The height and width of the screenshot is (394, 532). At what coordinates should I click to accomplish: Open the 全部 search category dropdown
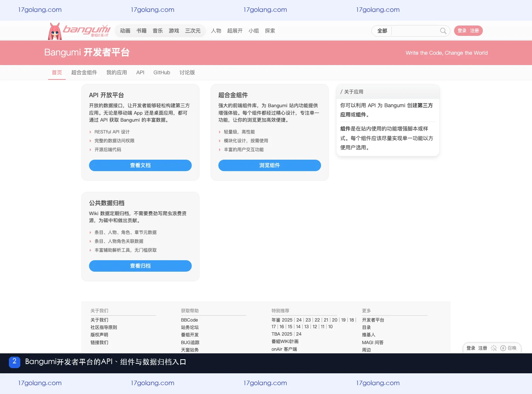[x=382, y=31]
